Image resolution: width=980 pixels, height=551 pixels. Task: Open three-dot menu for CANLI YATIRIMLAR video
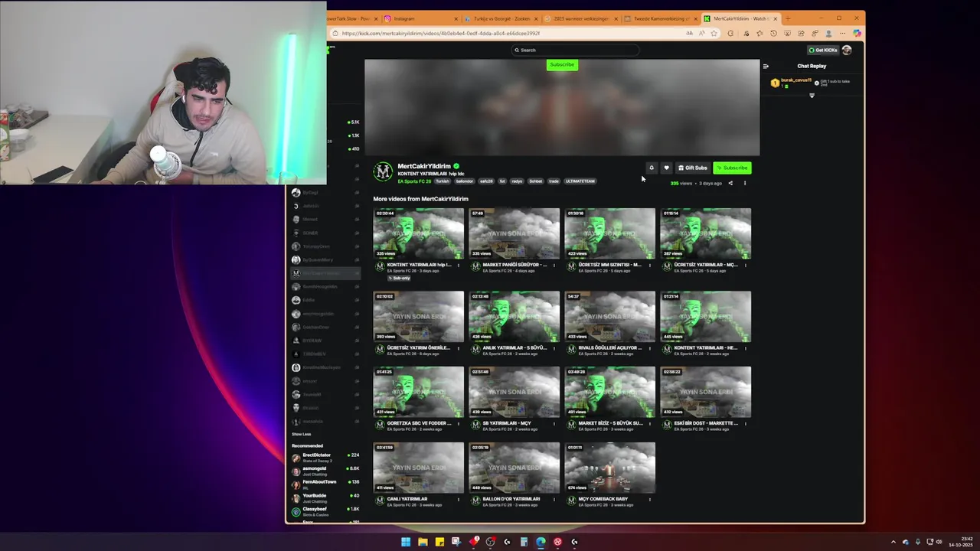tap(459, 499)
